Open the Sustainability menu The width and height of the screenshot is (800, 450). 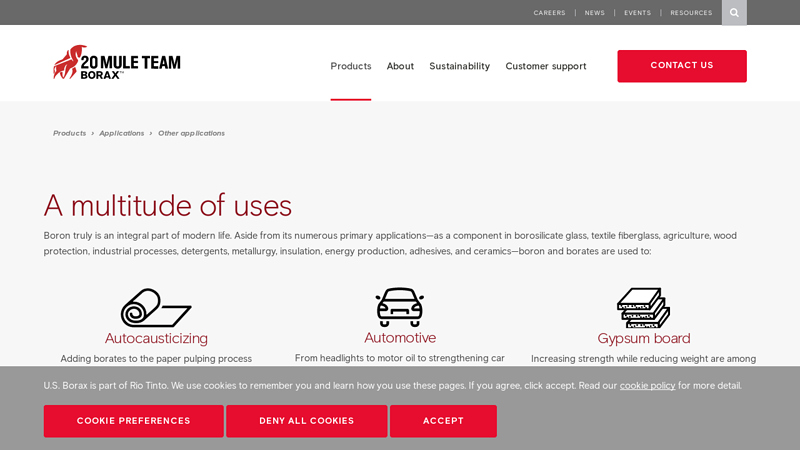click(x=459, y=66)
